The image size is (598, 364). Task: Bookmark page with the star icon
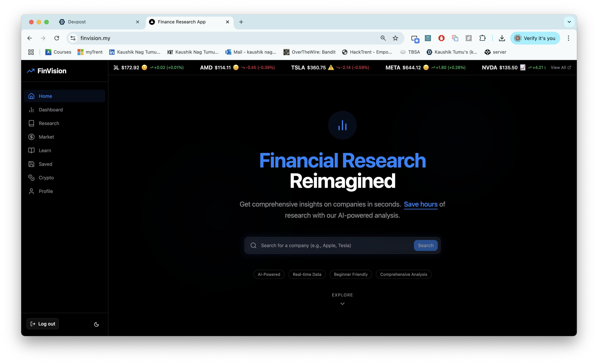[395, 38]
